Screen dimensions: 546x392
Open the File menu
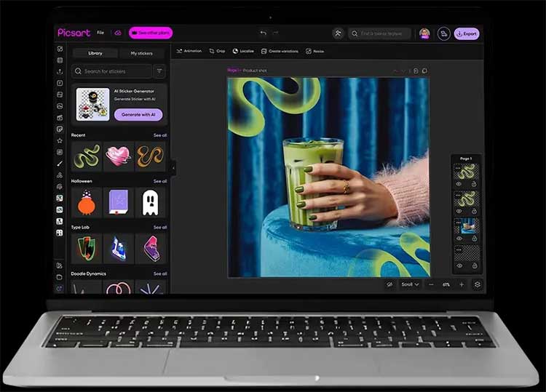100,33
